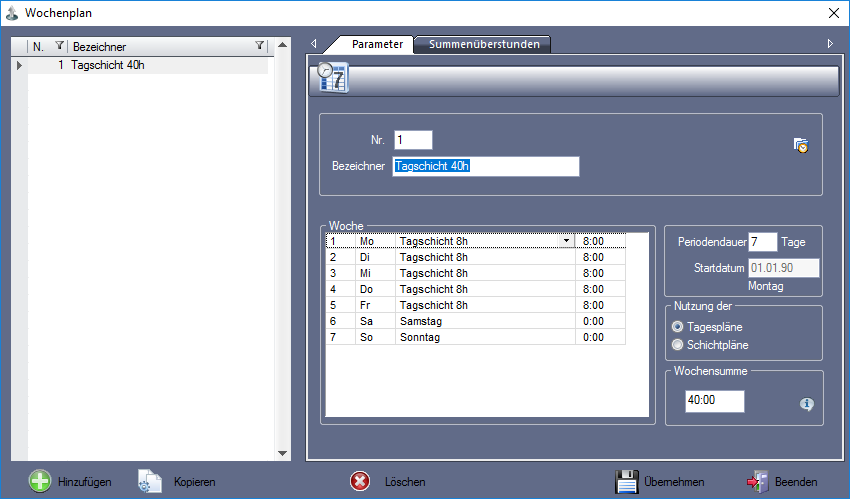This screenshot has width=850, height=499.
Task: Select the Schichtpläne radio button
Action: 679,345
